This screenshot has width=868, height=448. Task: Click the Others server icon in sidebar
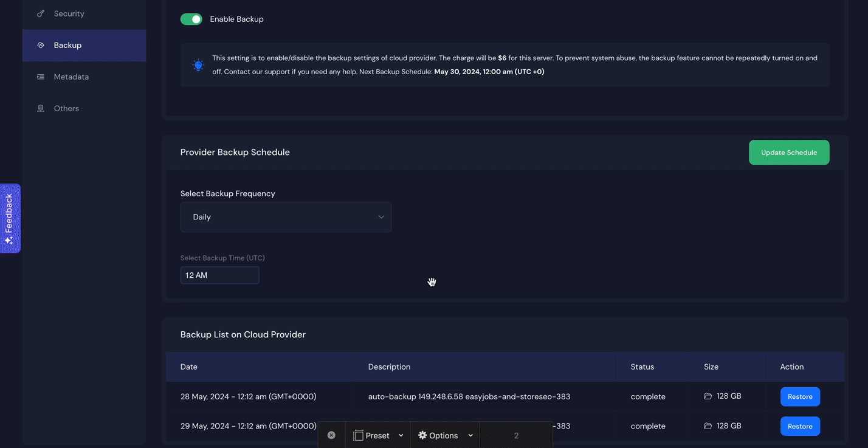[41, 108]
